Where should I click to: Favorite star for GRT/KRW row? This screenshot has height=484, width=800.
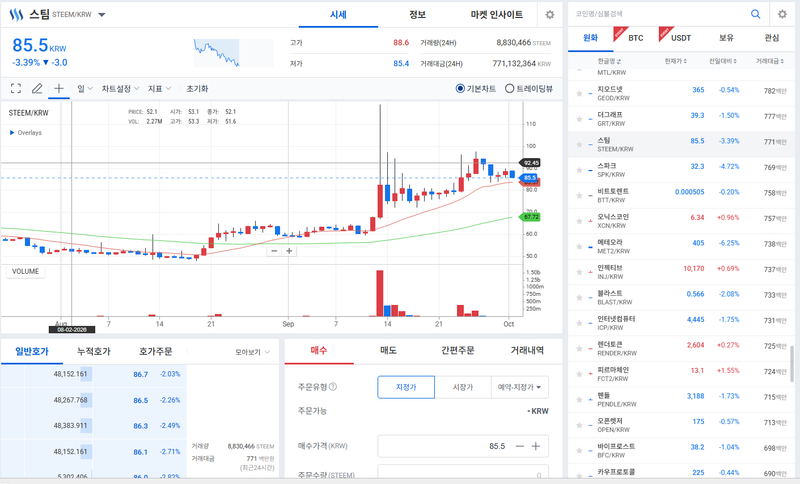pyautogui.click(x=579, y=119)
